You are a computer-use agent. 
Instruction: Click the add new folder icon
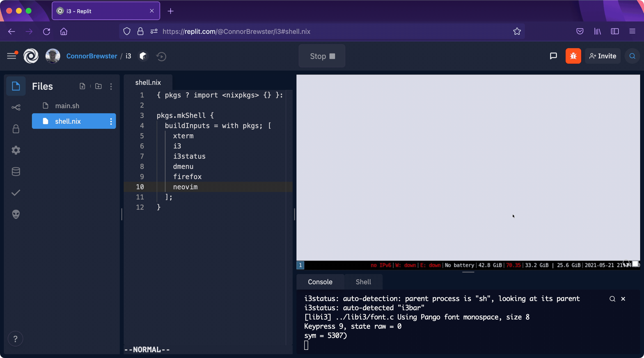[x=98, y=86]
